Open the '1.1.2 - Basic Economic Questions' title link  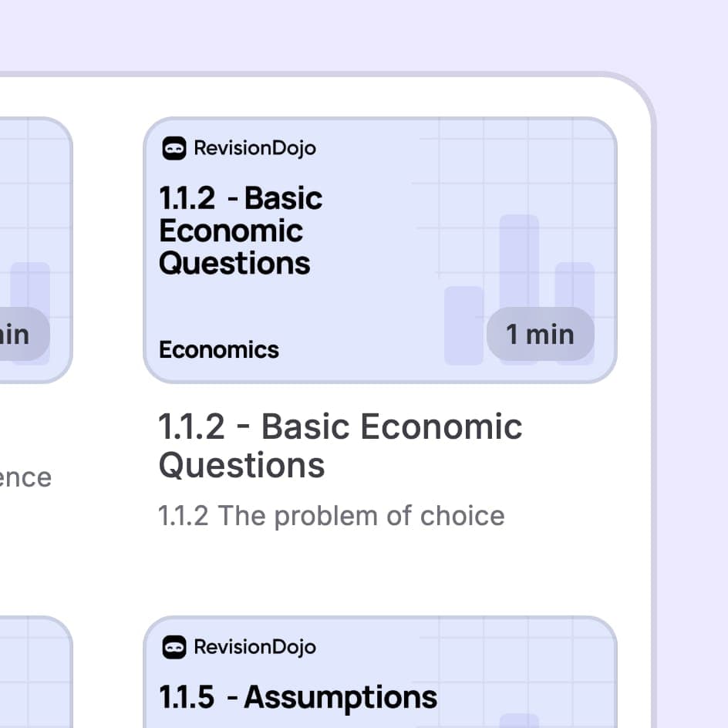tap(339, 445)
